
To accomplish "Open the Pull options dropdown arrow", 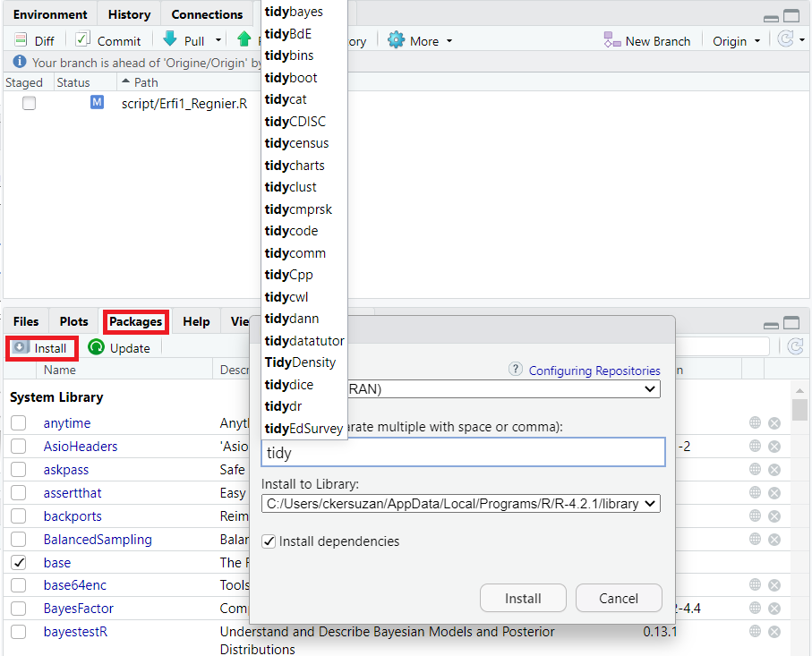I will pyautogui.click(x=218, y=41).
